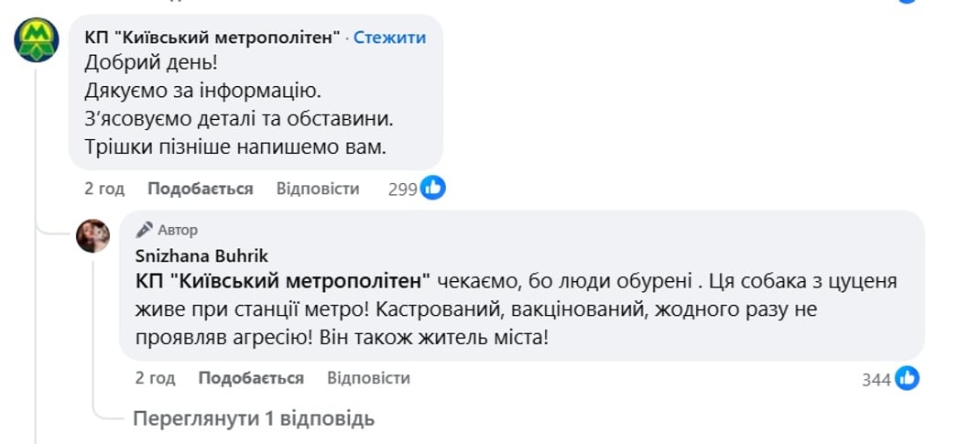The height and width of the screenshot is (444, 980).
Task: Like the Kyiv Metro comment with Подобається
Action: coord(200,189)
